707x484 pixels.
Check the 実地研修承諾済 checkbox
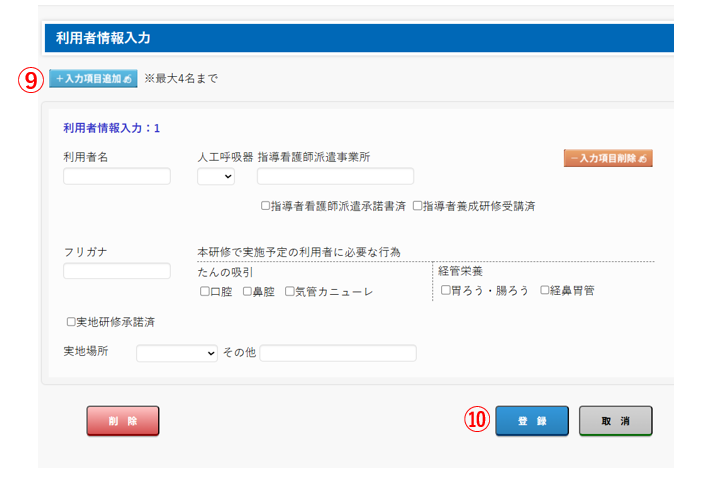tap(71, 322)
